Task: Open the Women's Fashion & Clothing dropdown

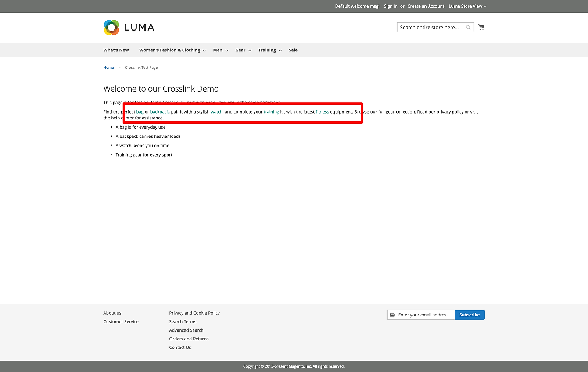Action: 170,50
